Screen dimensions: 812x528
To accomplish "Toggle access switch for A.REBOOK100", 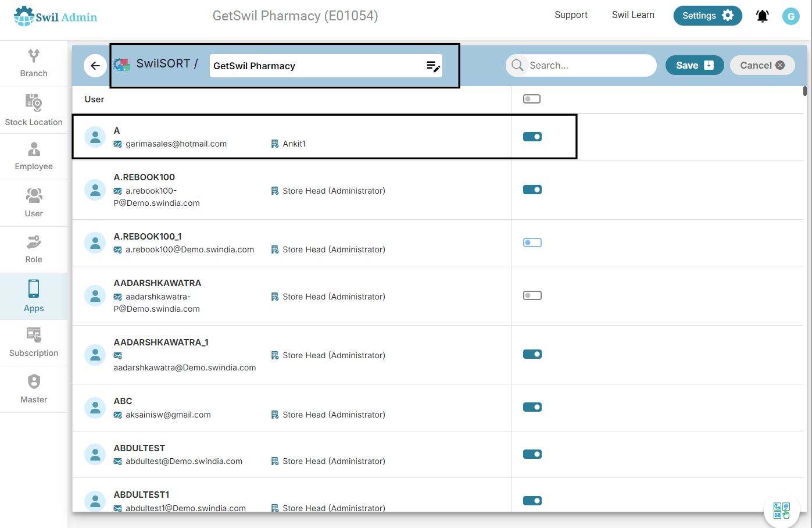I will pos(532,190).
